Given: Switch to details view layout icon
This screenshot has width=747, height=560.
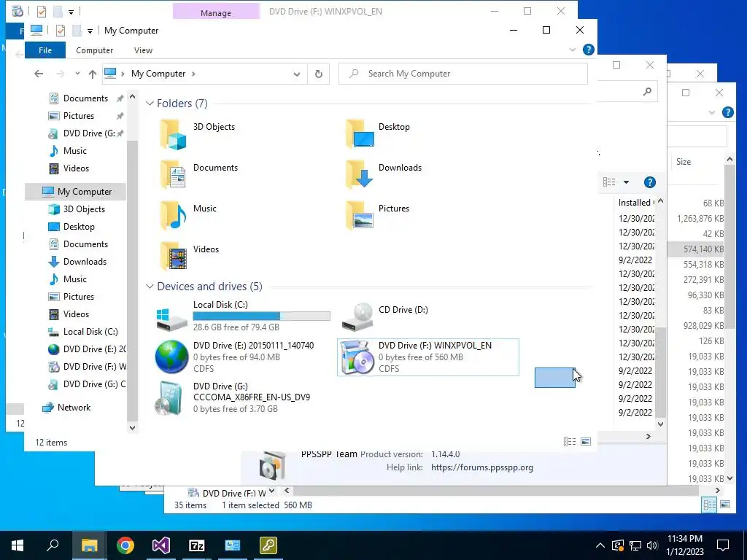Looking at the screenshot, I should pos(570,441).
